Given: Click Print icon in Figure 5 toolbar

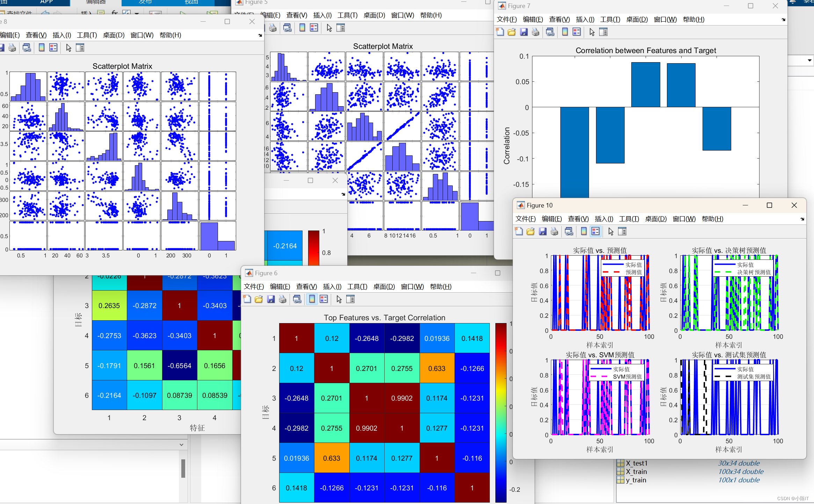Looking at the screenshot, I should (273, 28).
